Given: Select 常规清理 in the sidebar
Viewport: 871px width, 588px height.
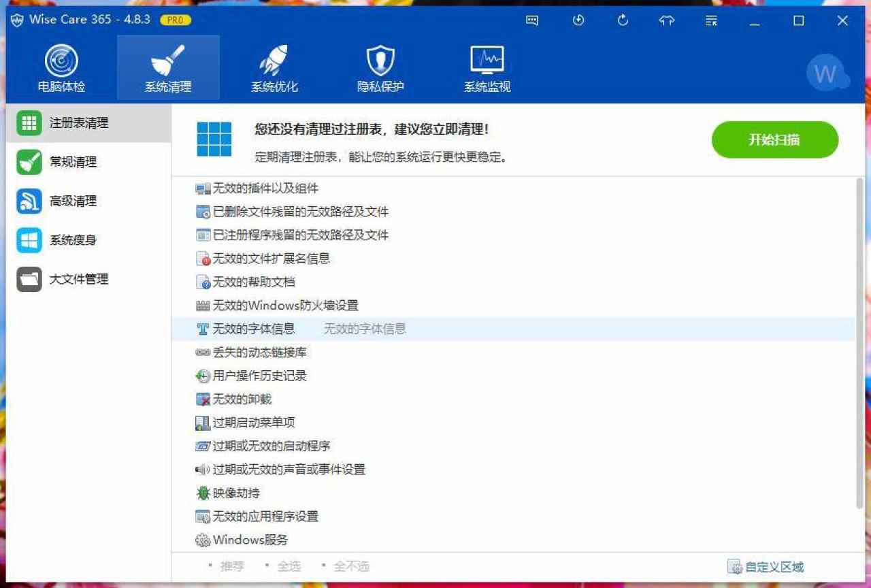Looking at the screenshot, I should coord(73,162).
